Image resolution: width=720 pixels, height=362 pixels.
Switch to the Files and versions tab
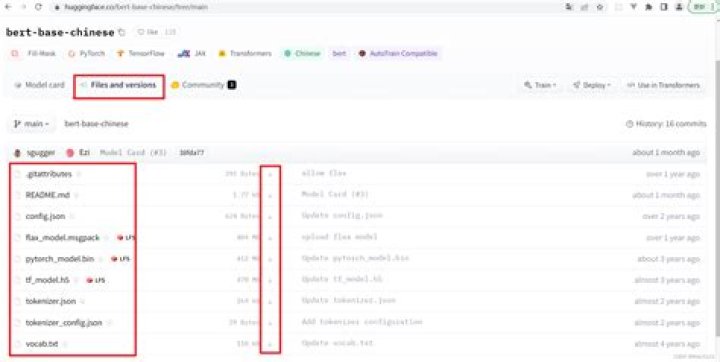pos(118,85)
